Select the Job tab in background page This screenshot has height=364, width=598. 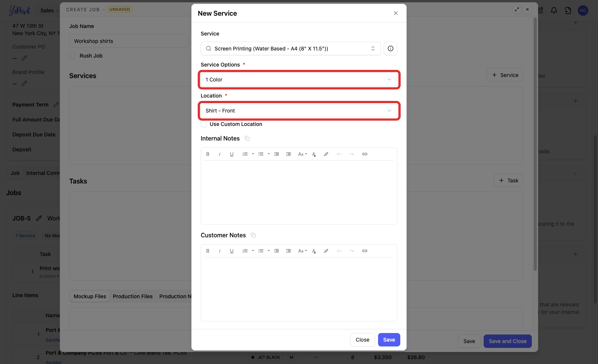click(x=15, y=173)
